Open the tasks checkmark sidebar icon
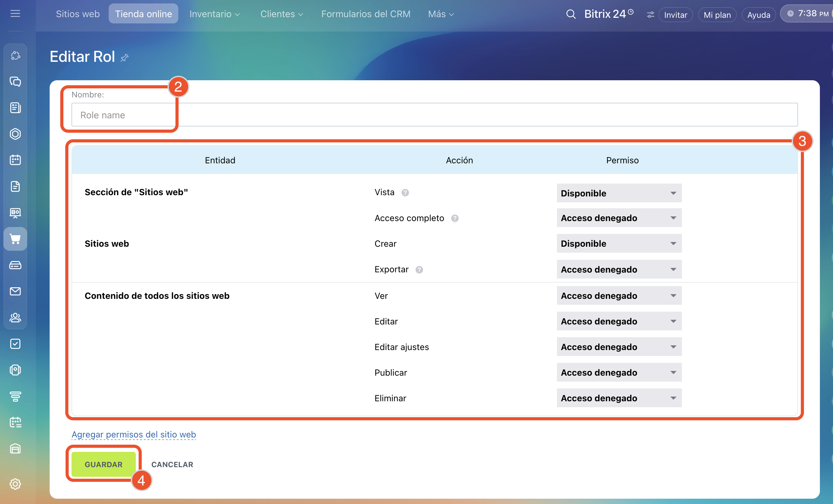 click(15, 344)
